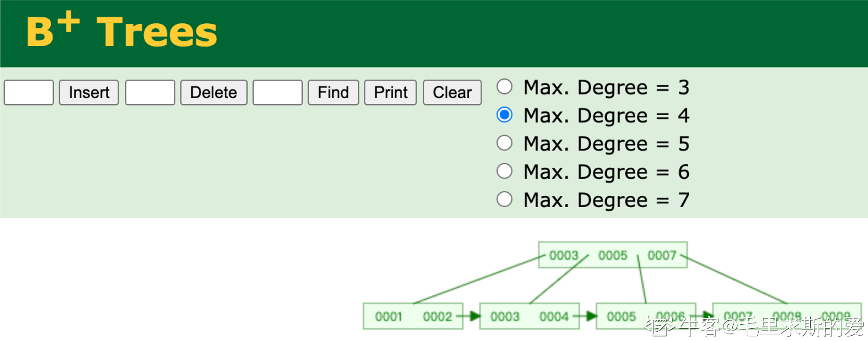Select Max. Degree = 7 radio button
Image resolution: width=868 pixels, height=341 pixels.
tap(504, 199)
